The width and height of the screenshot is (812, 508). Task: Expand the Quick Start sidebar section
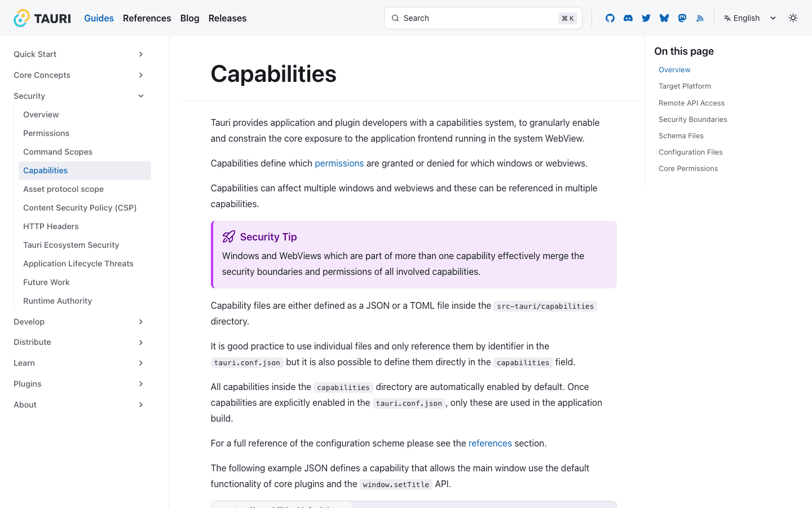pos(79,54)
